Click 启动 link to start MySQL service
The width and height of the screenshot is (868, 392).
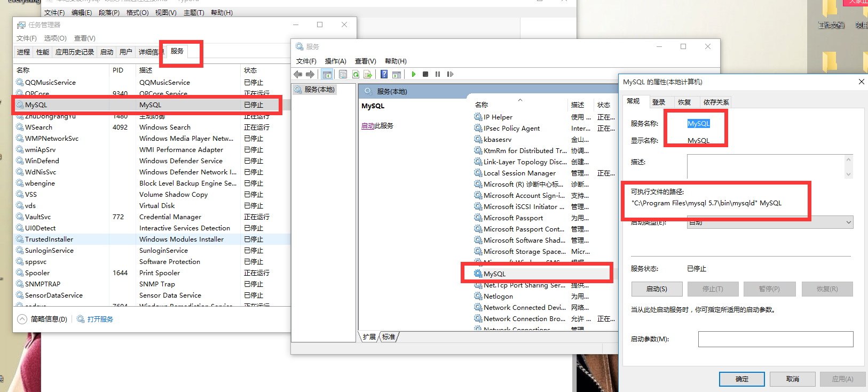click(368, 126)
